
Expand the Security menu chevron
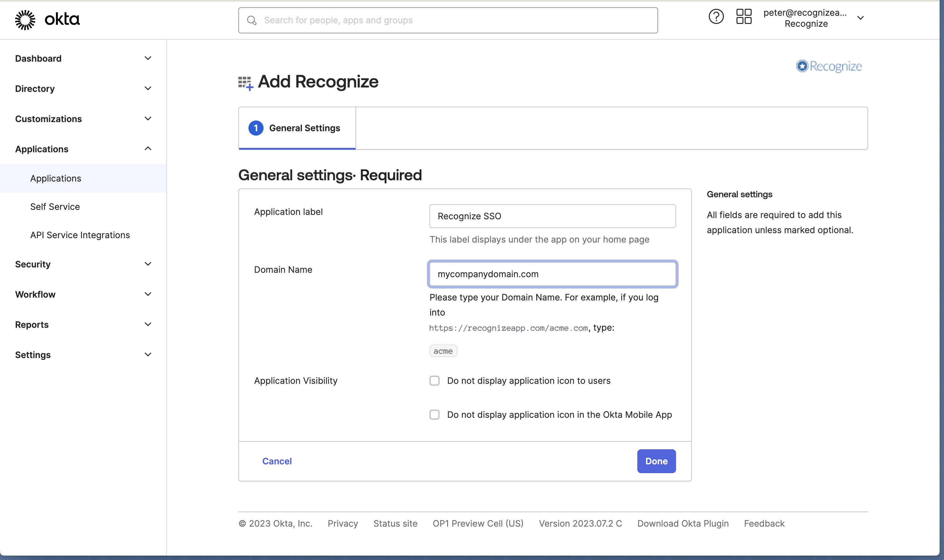[148, 264]
